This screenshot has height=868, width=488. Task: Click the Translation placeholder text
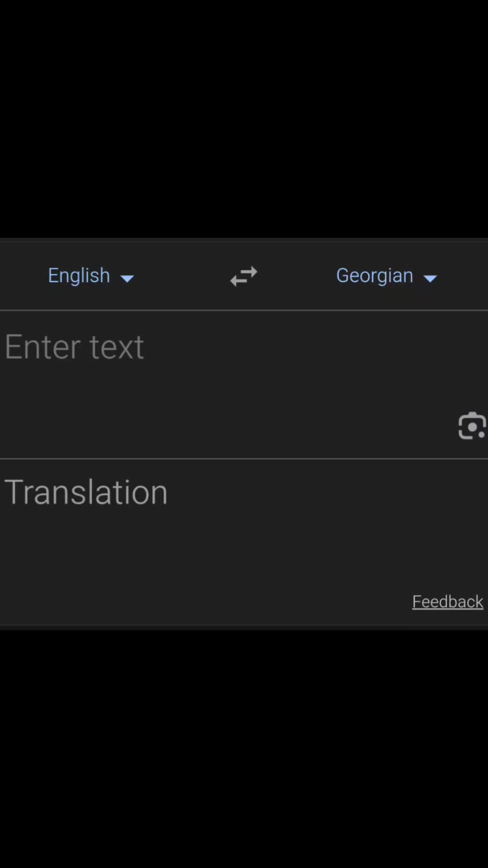pyautogui.click(x=86, y=492)
